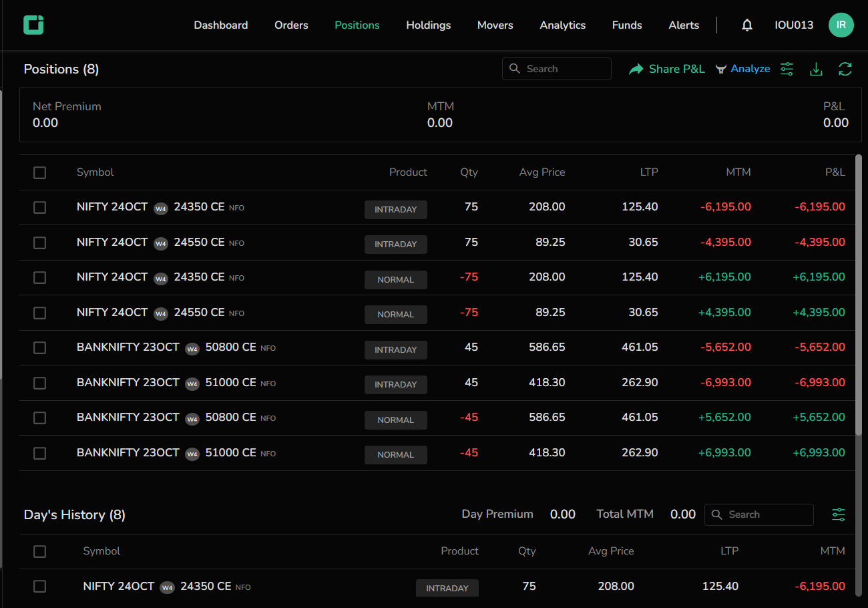Download the positions list
868x608 pixels.
point(816,69)
